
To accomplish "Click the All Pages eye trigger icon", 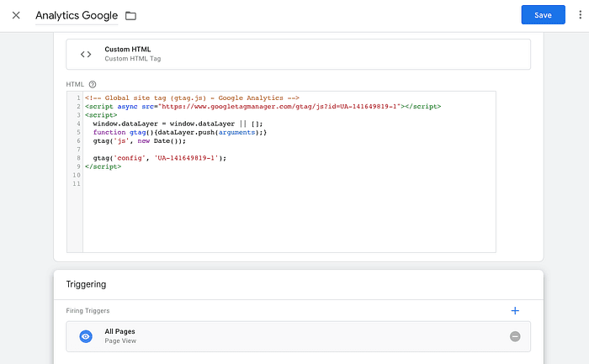I will [x=86, y=336].
